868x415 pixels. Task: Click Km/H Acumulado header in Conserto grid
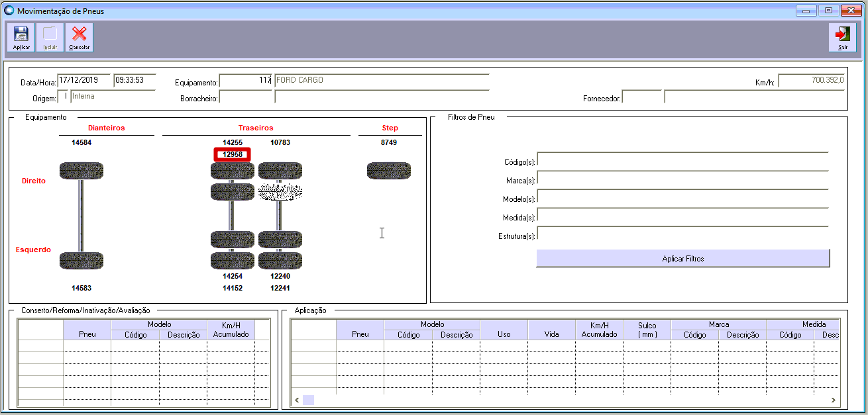click(x=231, y=330)
